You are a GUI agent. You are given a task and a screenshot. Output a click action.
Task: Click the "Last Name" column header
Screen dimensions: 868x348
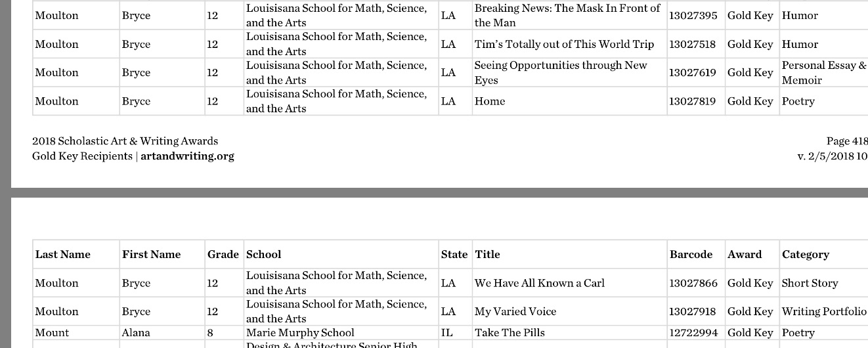point(63,255)
